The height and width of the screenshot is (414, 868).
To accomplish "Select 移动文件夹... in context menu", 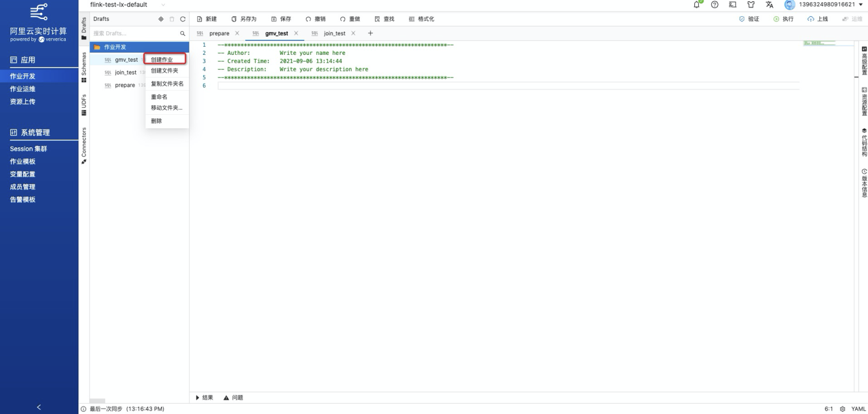I will pyautogui.click(x=167, y=108).
